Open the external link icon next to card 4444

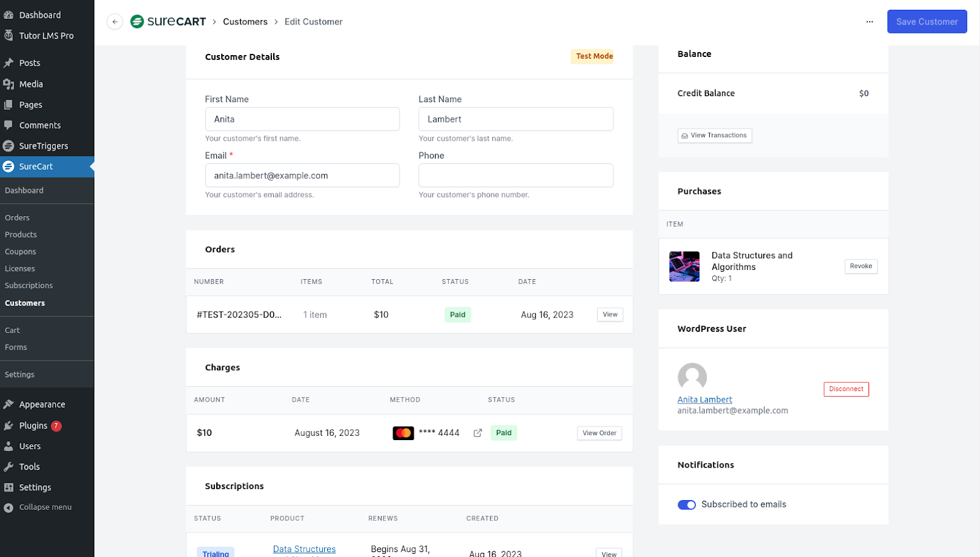pyautogui.click(x=478, y=433)
